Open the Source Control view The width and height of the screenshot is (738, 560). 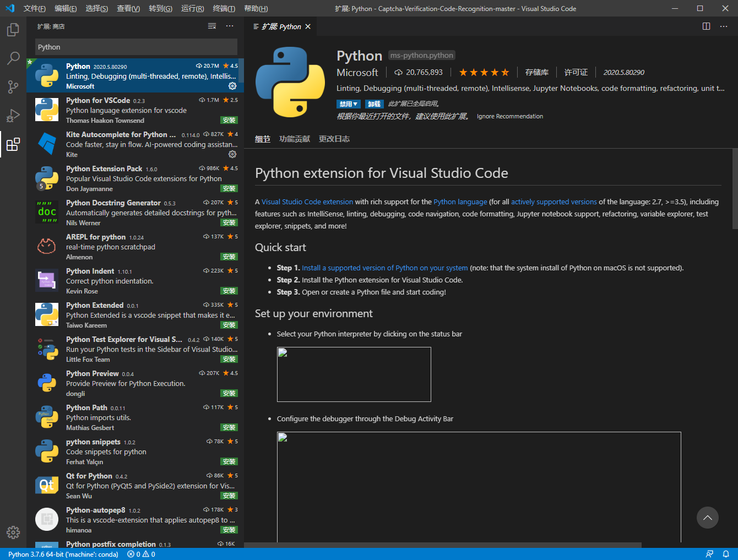click(x=13, y=87)
